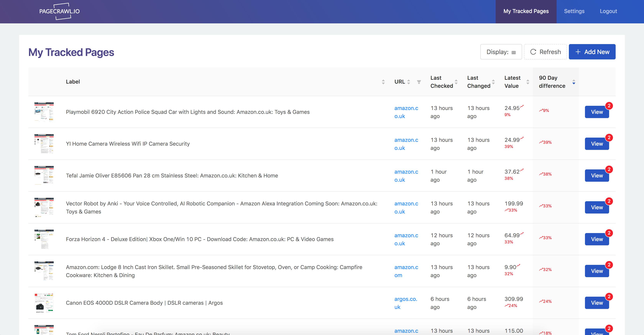View the YI Home Camera tracked page
This screenshot has height=335, width=644.
pyautogui.click(x=597, y=144)
